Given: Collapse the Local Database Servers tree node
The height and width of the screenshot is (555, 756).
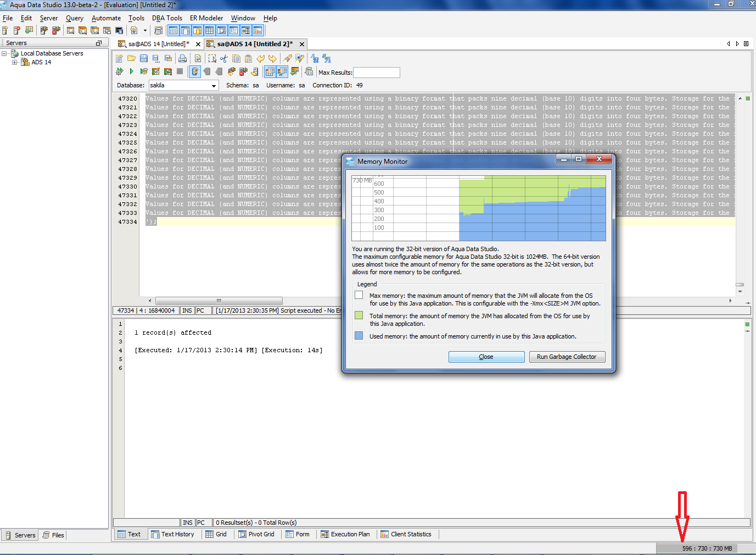Looking at the screenshot, I should [4, 53].
